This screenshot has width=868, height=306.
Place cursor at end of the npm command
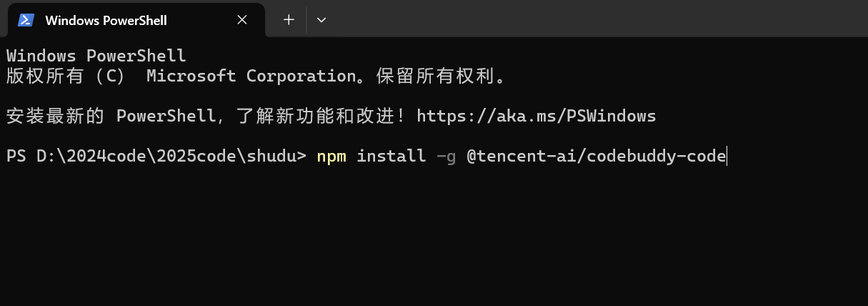726,155
